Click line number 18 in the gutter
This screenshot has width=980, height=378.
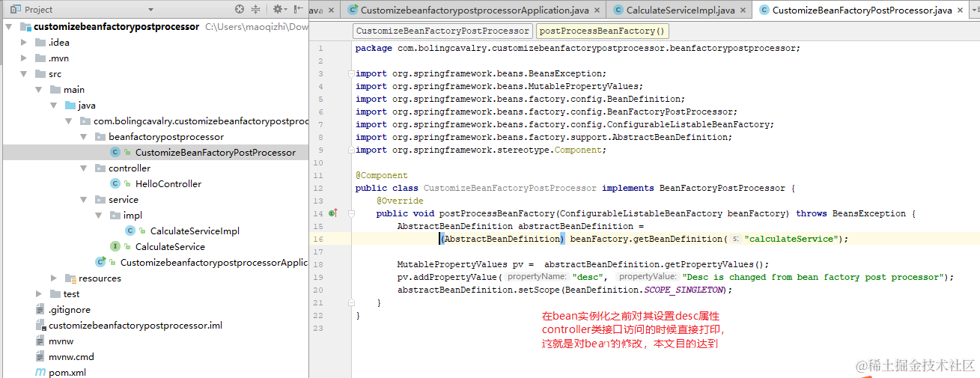[319, 264]
